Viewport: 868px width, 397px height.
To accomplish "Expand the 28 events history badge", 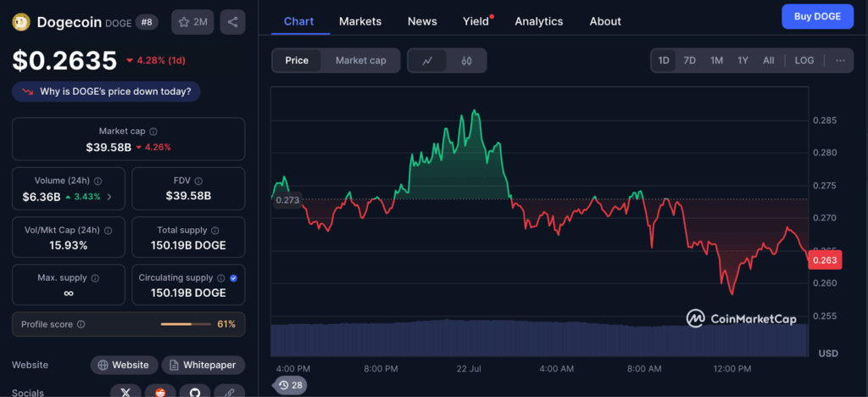I will tap(289, 385).
